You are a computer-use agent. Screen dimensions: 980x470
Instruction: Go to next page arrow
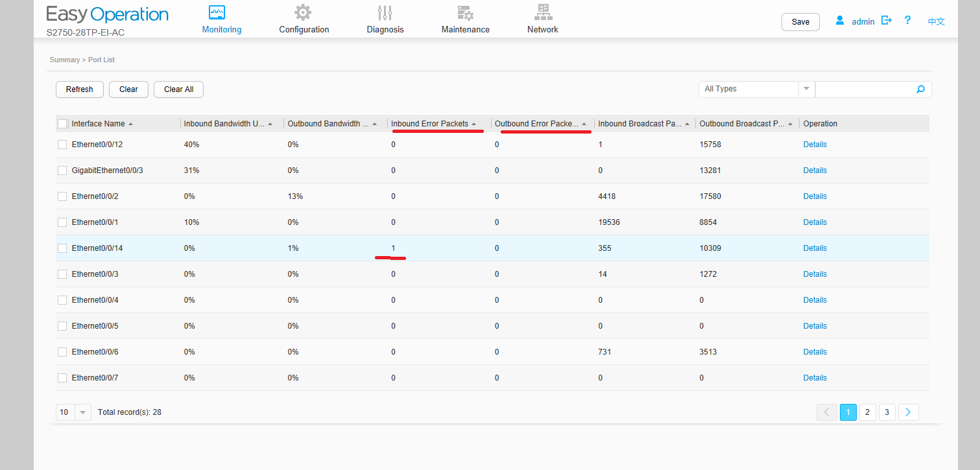point(909,412)
